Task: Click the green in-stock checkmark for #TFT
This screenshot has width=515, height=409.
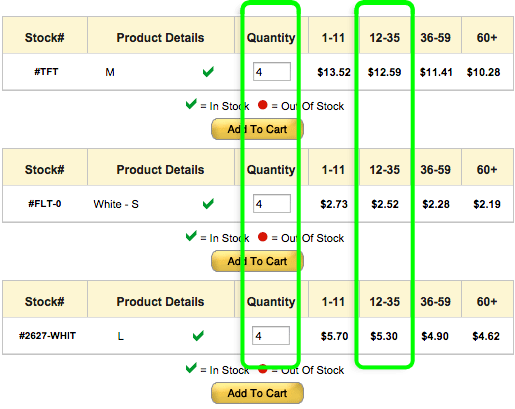Action: pos(208,72)
